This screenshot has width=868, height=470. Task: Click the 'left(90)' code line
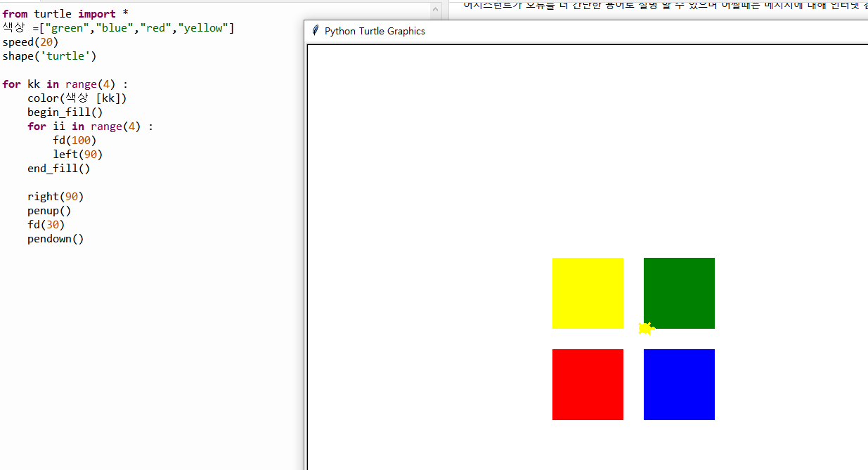(x=78, y=155)
